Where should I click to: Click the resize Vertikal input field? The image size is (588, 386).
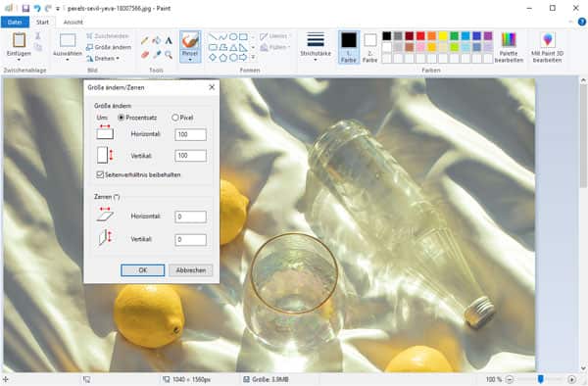pyautogui.click(x=190, y=156)
